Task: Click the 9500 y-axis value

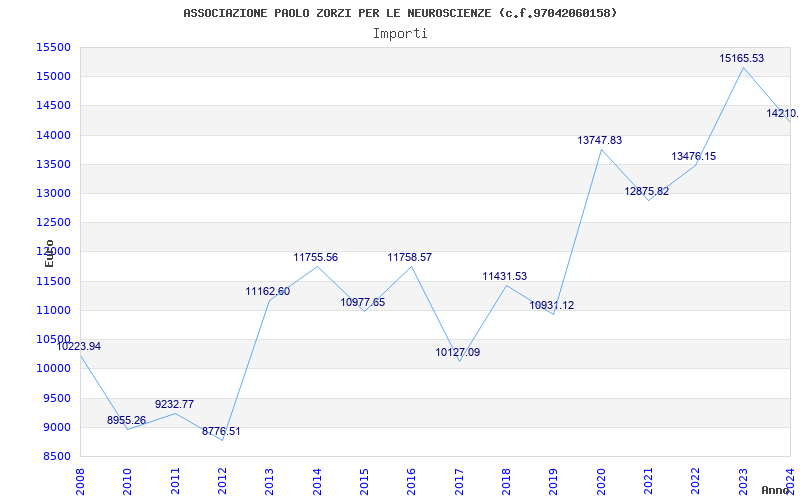Action: (57, 398)
